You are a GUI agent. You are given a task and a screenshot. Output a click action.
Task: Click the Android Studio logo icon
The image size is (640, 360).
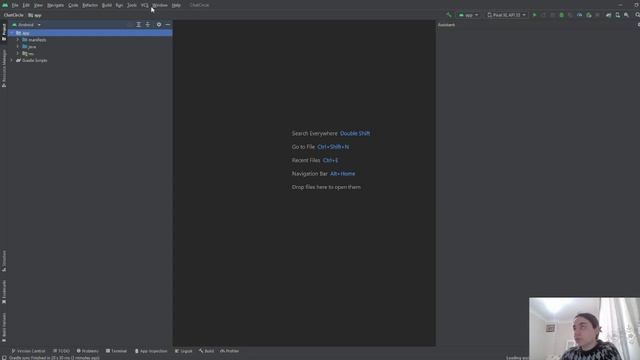5,5
